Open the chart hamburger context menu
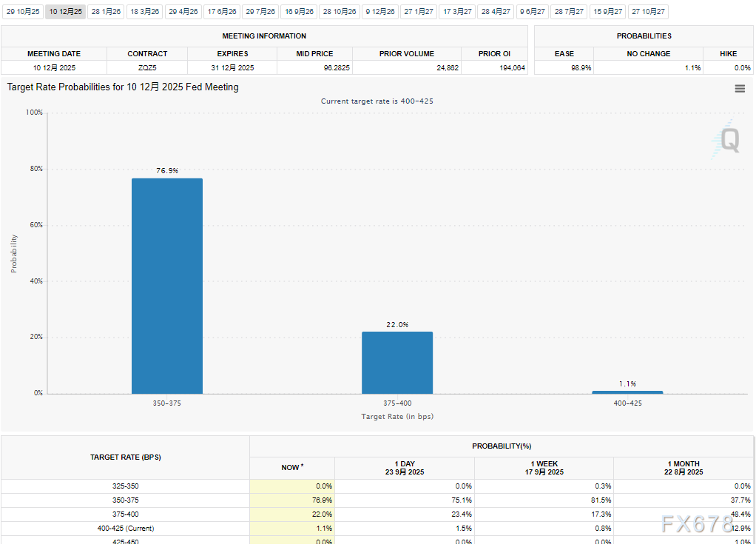This screenshot has width=756, height=550. (x=739, y=89)
